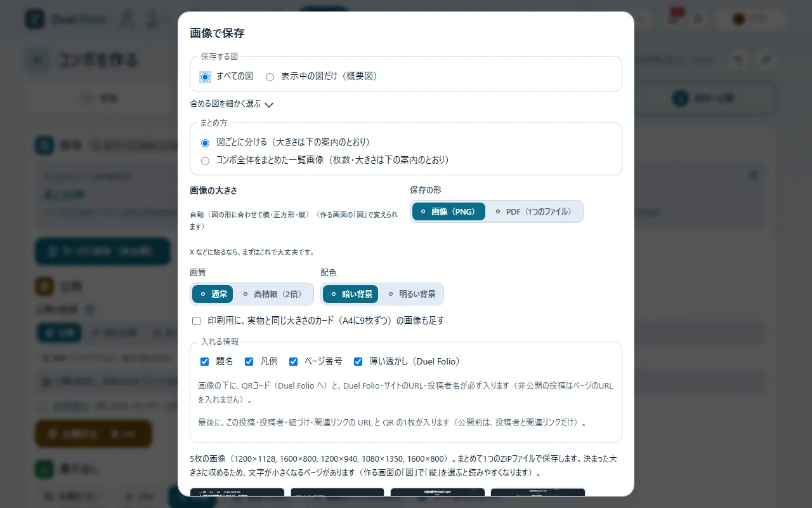The width and height of the screenshot is (812, 508).
Task: Uncheck the 凡例 checkbox
Action: point(249,361)
